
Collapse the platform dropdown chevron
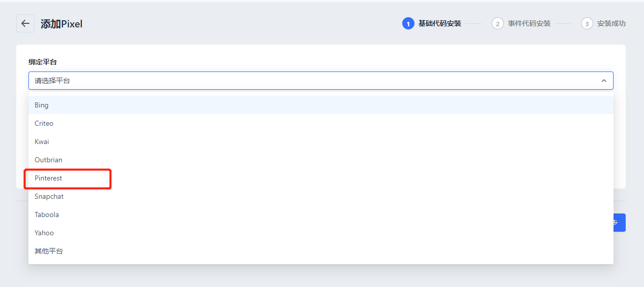[x=603, y=81]
